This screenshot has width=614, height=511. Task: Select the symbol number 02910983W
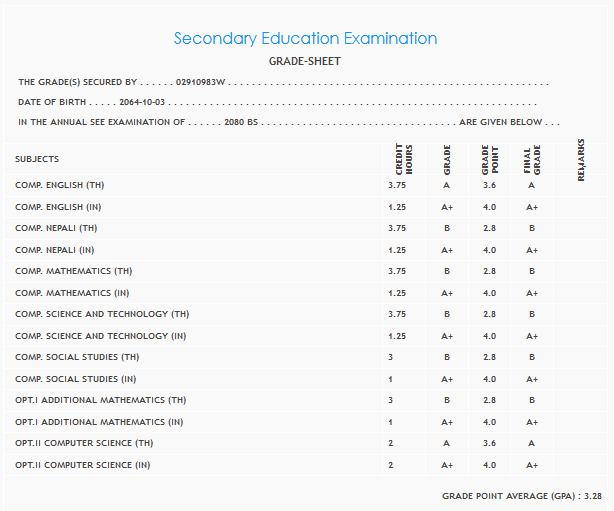(x=201, y=82)
